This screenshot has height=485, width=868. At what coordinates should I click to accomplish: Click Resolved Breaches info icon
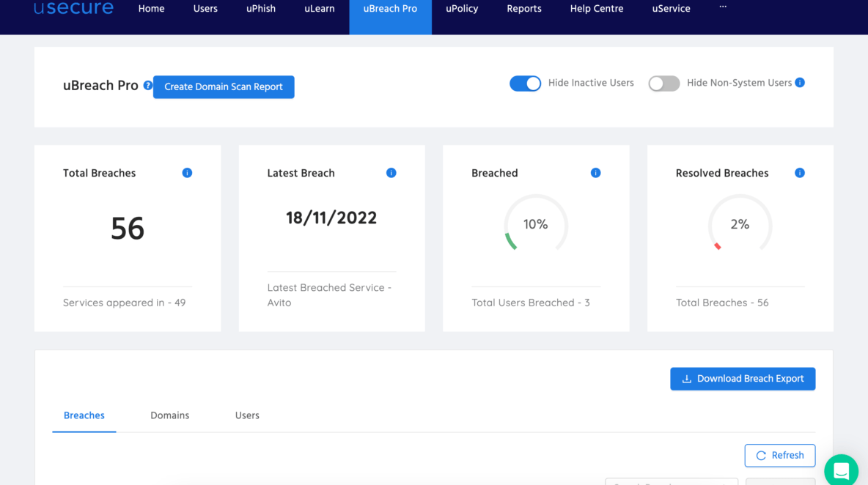[x=800, y=173]
